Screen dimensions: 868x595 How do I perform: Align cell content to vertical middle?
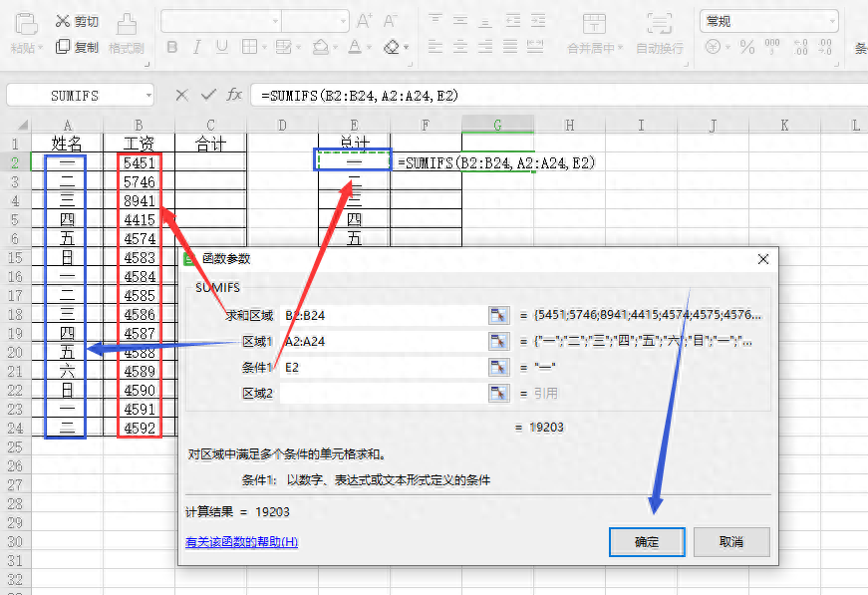[460, 21]
